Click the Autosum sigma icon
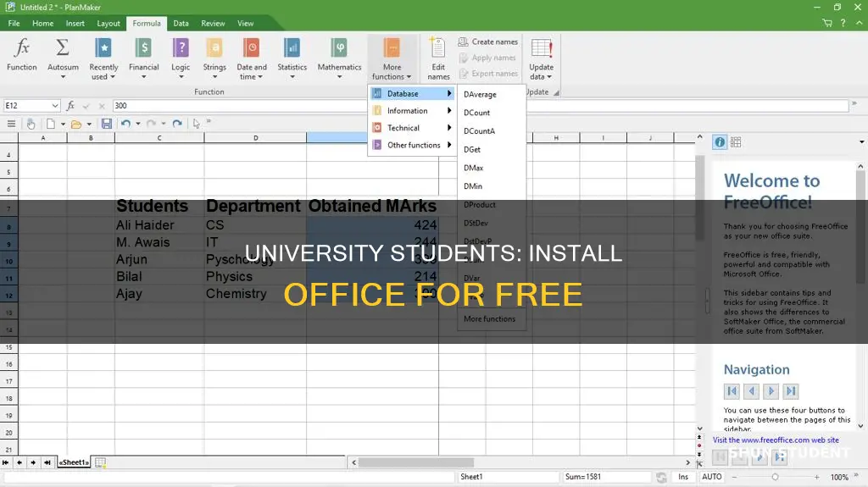 pos(63,48)
